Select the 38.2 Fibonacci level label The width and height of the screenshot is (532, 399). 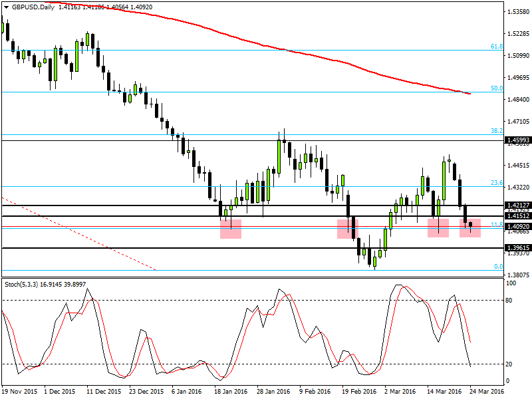(497, 131)
